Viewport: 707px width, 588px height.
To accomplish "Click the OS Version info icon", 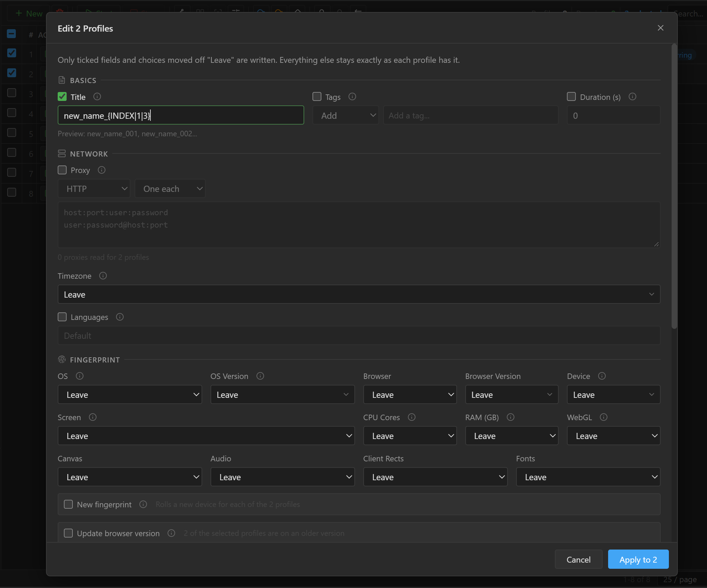I will pyautogui.click(x=260, y=376).
